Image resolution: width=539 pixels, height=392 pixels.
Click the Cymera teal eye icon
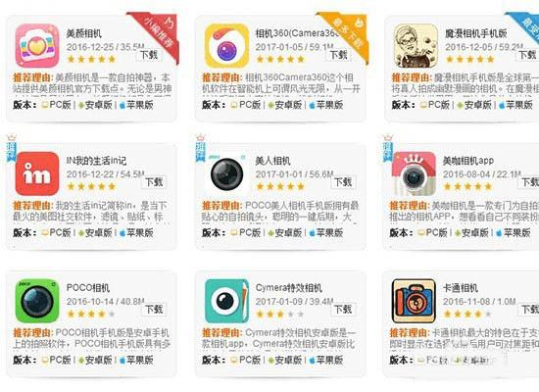(227, 301)
